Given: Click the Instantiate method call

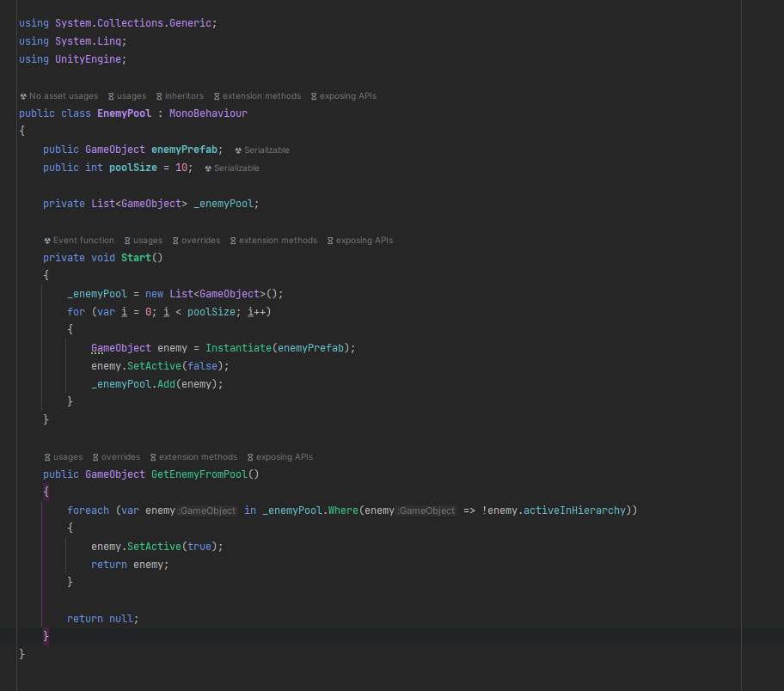Looking at the screenshot, I should tap(238, 348).
